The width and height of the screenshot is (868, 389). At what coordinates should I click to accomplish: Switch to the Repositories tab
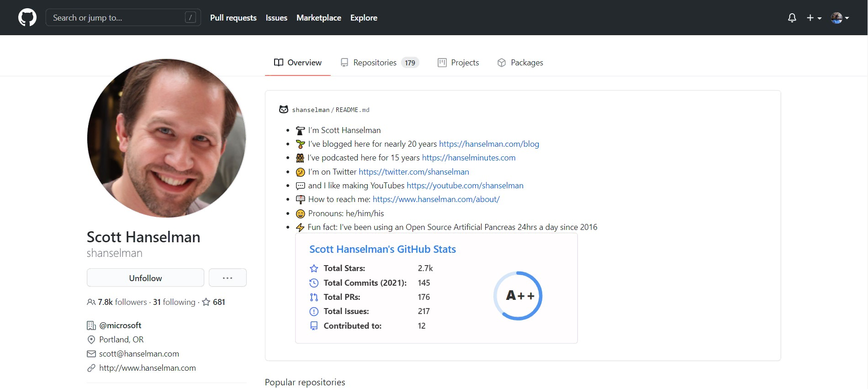click(x=379, y=63)
